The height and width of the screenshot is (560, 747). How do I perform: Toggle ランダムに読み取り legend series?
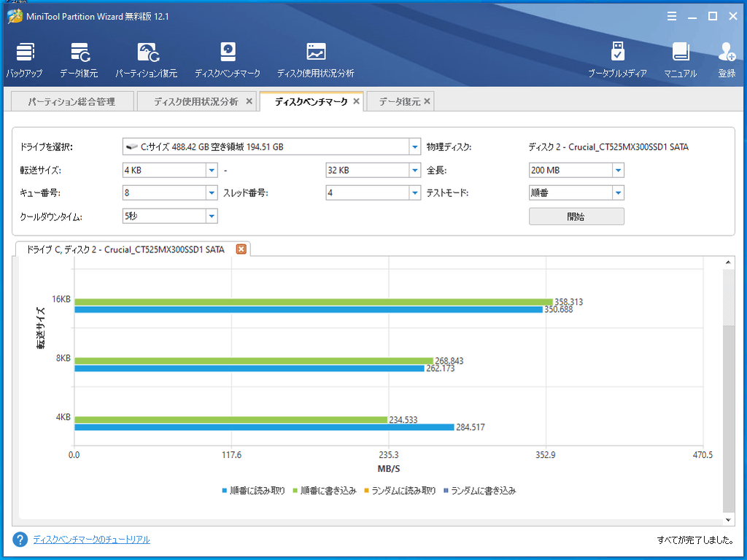click(403, 491)
